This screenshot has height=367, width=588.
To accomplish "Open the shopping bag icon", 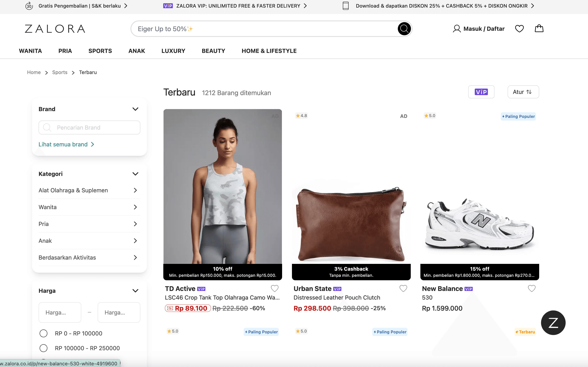I will click(x=539, y=29).
